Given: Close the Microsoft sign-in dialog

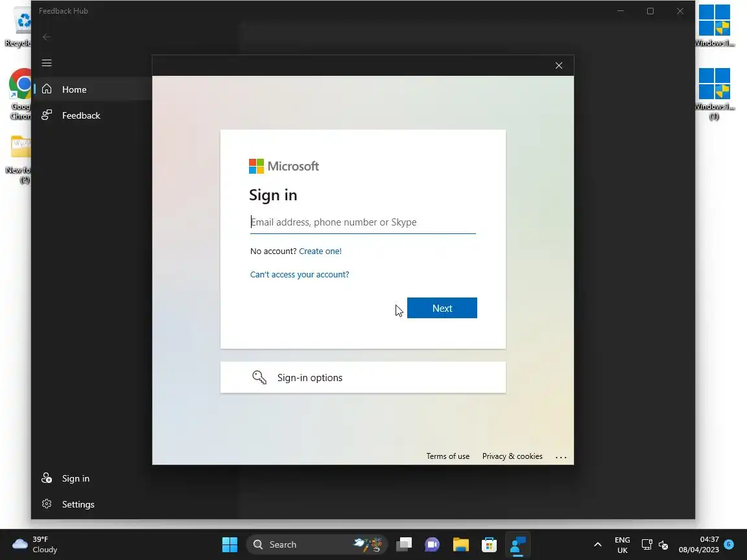Looking at the screenshot, I should (x=559, y=65).
